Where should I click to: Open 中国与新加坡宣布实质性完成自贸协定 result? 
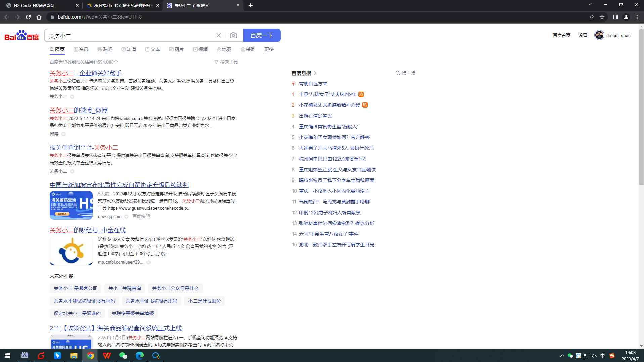119,185
